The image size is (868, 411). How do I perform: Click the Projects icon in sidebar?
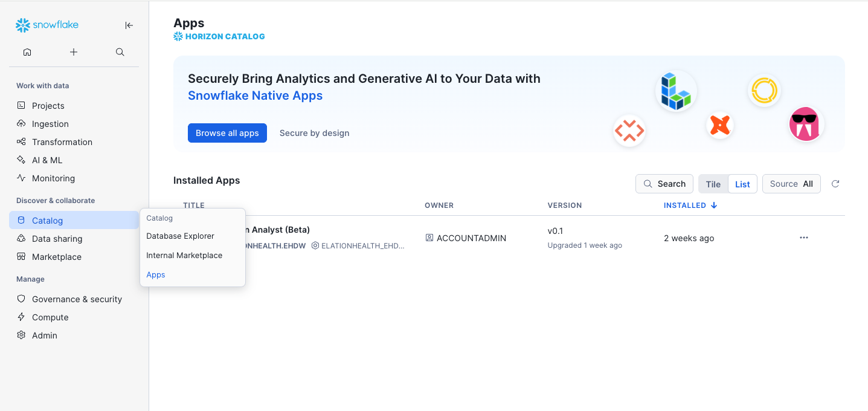click(21, 105)
